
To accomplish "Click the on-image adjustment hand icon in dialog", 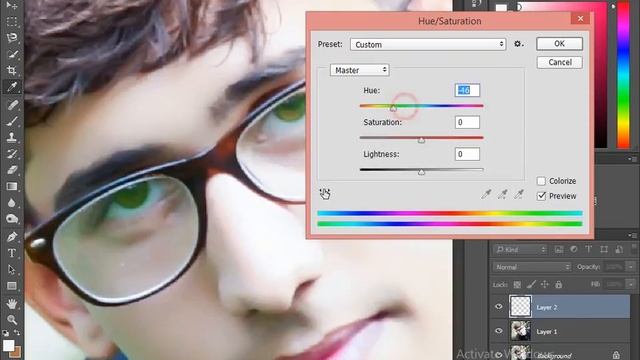I will tap(325, 194).
